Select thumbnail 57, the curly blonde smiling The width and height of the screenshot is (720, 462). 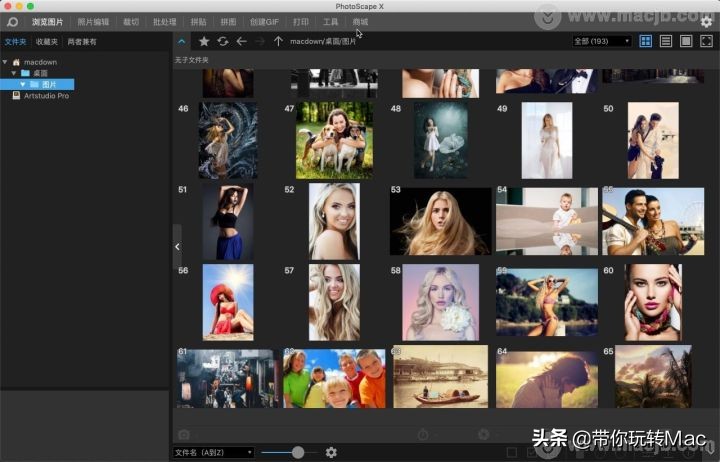[334, 302]
